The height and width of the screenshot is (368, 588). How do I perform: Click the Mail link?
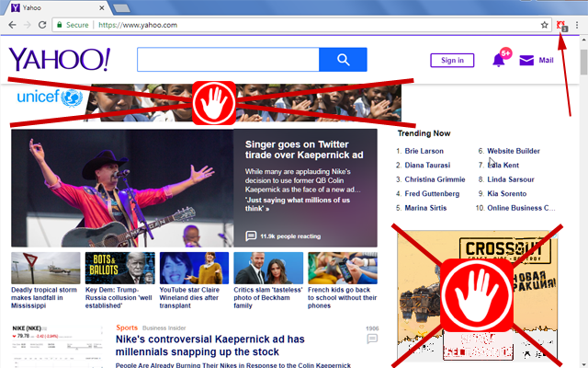point(546,60)
